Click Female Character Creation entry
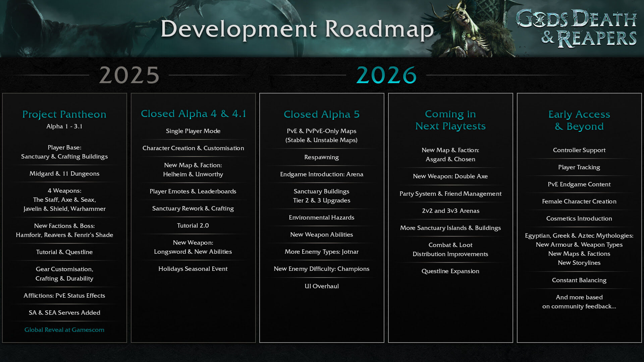644x362 pixels. 579,201
